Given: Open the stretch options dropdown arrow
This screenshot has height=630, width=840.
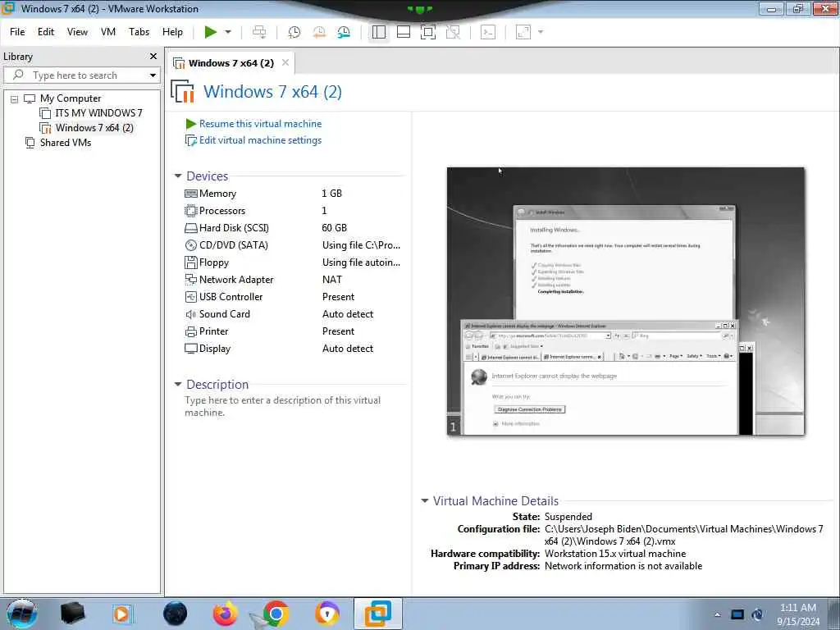Looking at the screenshot, I should click(x=541, y=32).
